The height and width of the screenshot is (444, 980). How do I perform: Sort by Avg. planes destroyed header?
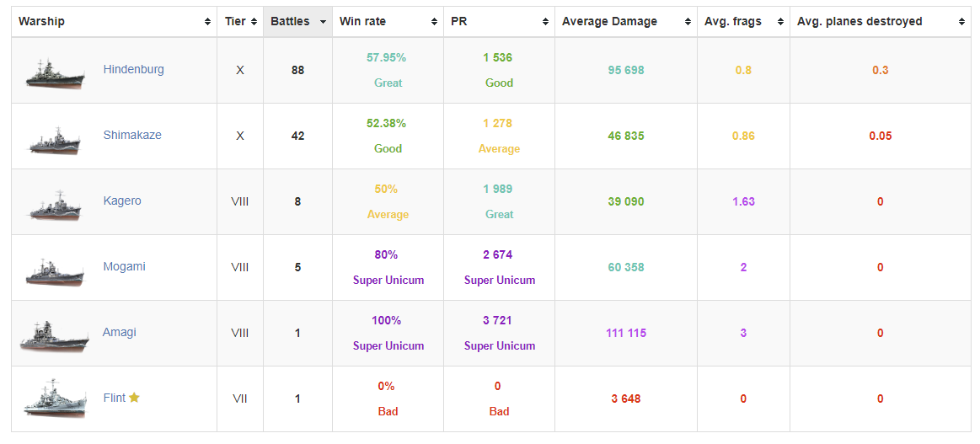(880, 21)
